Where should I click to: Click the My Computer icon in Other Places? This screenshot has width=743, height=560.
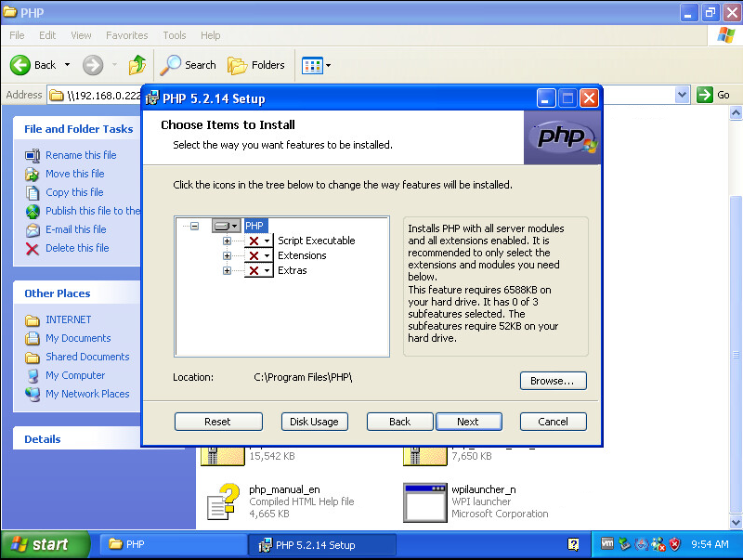point(33,376)
